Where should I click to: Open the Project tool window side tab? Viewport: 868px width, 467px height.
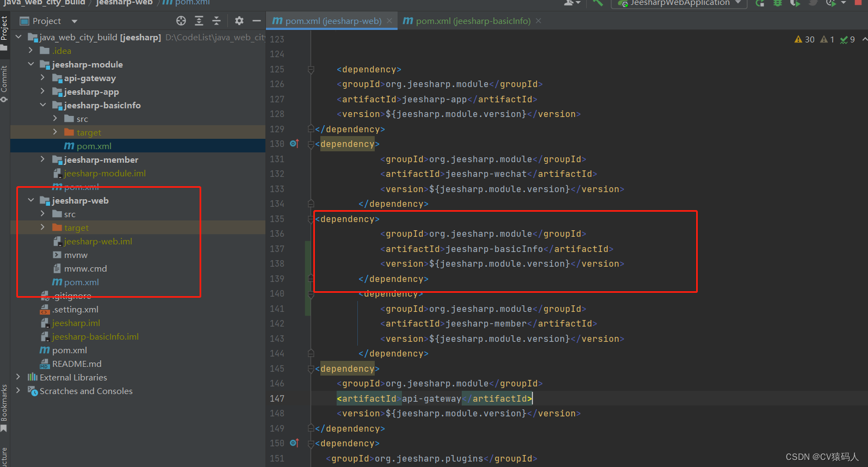4,33
